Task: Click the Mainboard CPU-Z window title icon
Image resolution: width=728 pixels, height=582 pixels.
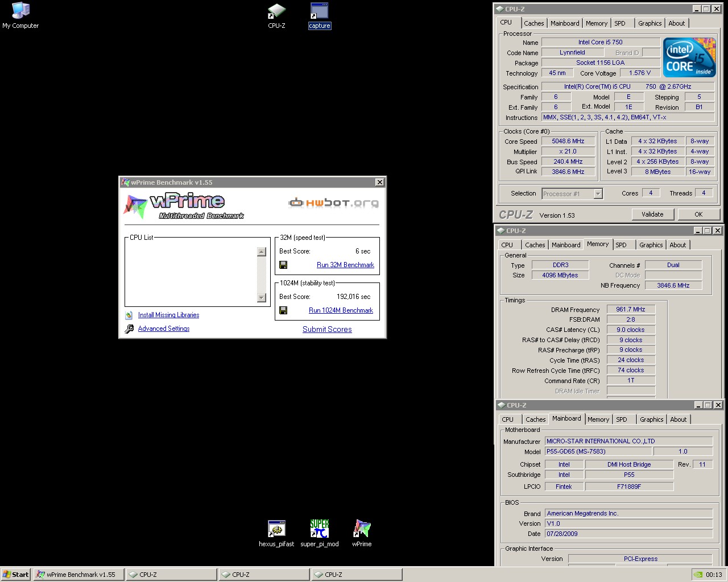Action: click(502, 405)
